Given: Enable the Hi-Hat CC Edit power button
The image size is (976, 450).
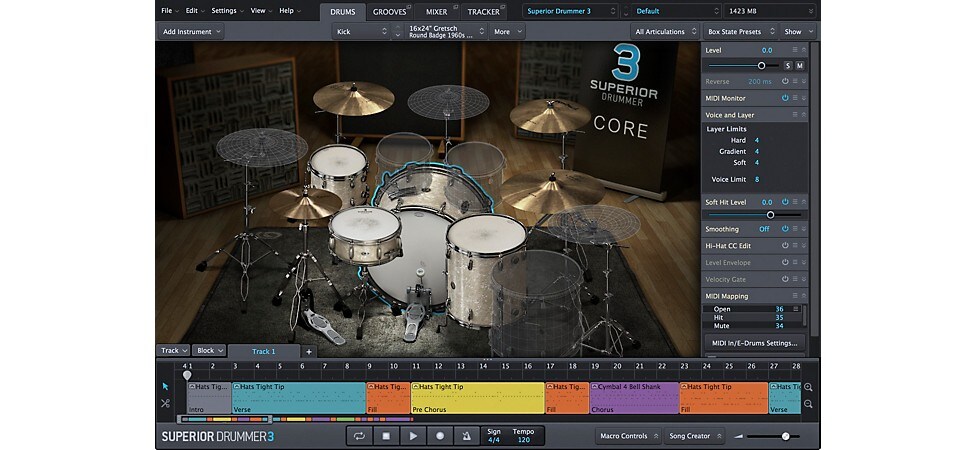Looking at the screenshot, I should pyautogui.click(x=785, y=246).
